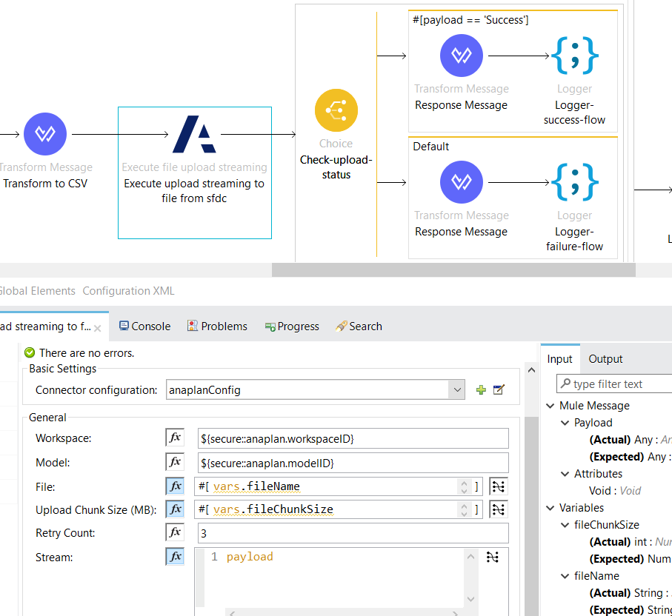The height and width of the screenshot is (616, 672).
Task: Collapse the Variables tree node
Action: [x=550, y=508]
